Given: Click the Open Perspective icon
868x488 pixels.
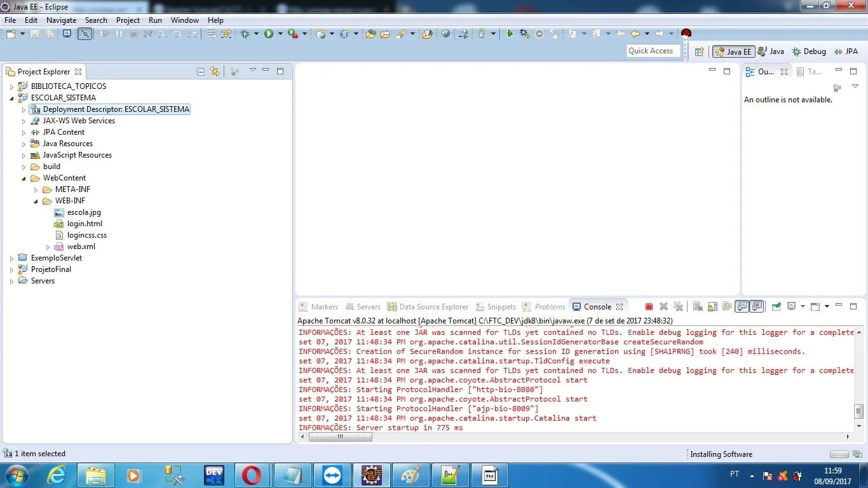Looking at the screenshot, I should coord(699,52).
